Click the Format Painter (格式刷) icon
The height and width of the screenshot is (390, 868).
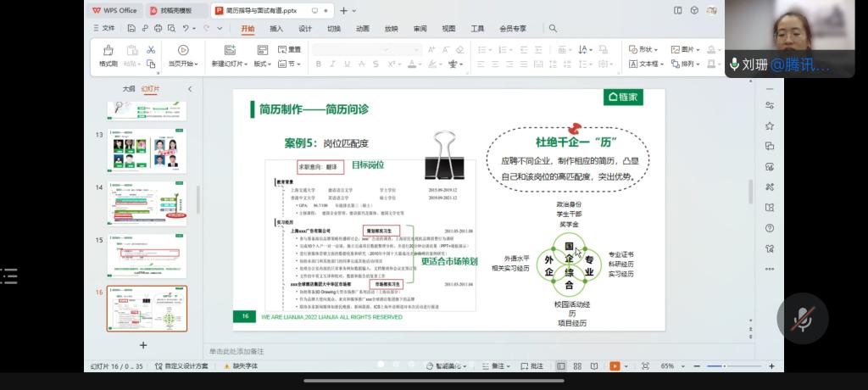click(x=108, y=51)
